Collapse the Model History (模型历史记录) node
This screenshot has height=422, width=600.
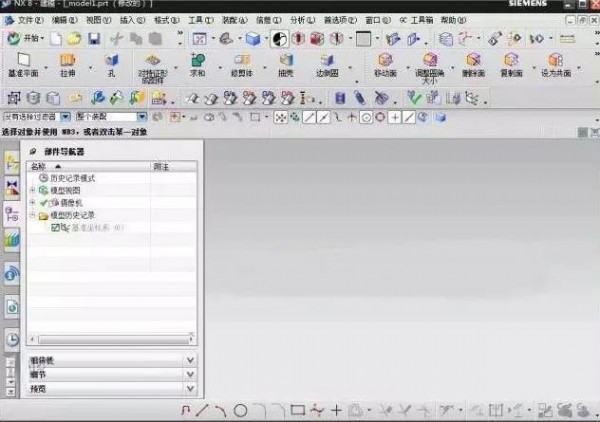(33, 215)
